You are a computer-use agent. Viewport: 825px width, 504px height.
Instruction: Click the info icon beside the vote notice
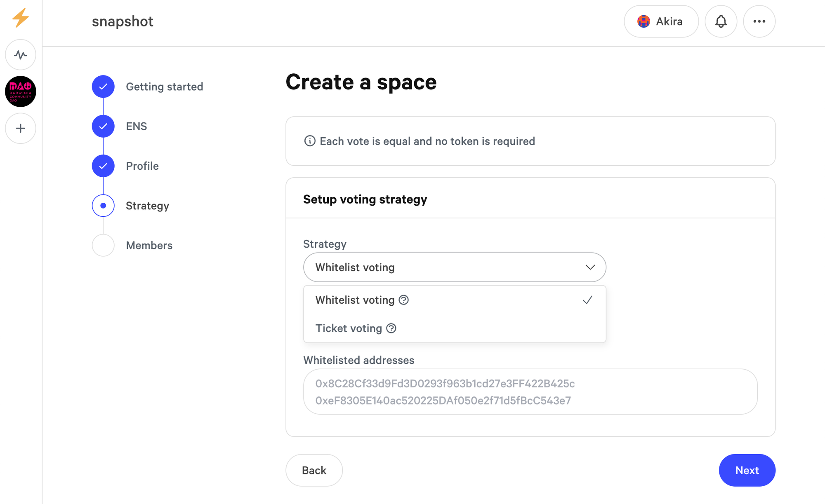point(310,141)
